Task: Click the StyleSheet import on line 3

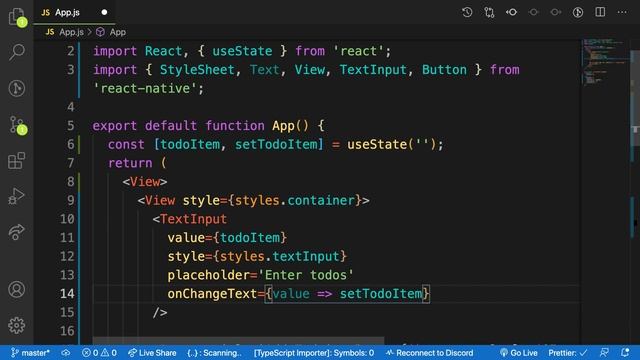Action: tap(197, 69)
